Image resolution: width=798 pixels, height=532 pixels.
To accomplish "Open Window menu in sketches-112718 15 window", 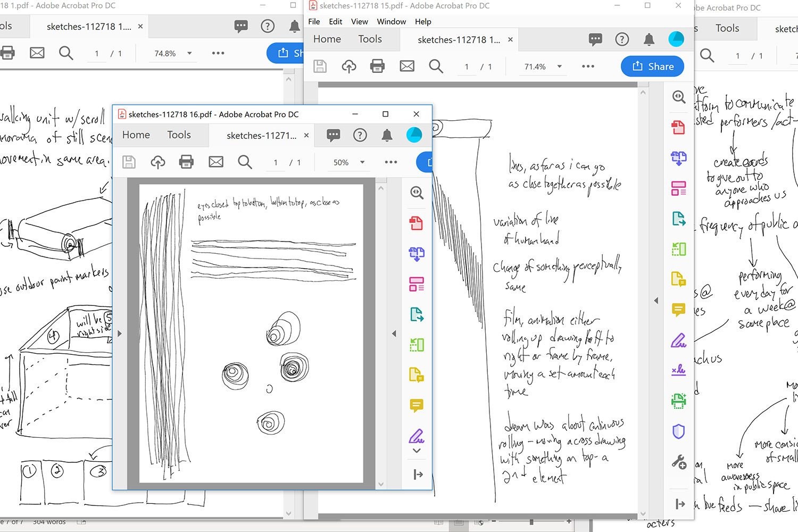I will (x=391, y=21).
